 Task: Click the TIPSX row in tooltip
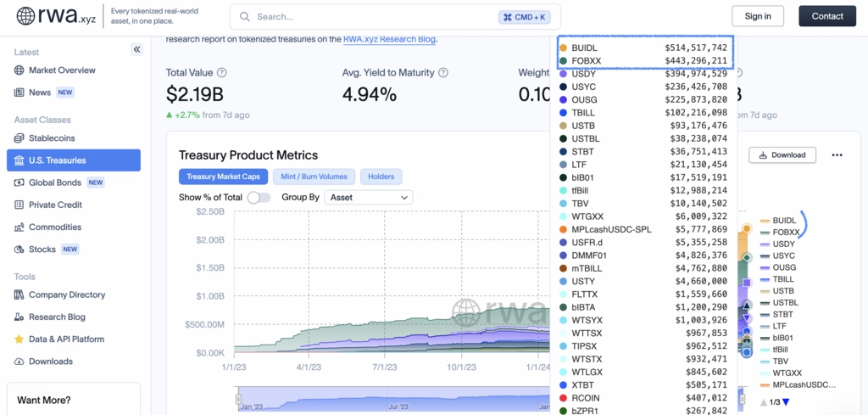point(644,346)
